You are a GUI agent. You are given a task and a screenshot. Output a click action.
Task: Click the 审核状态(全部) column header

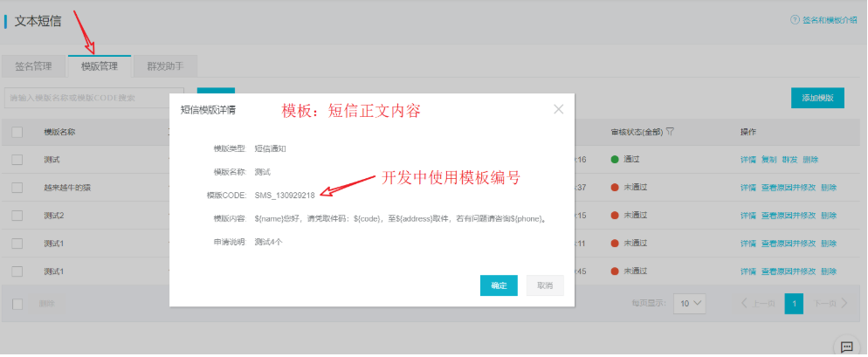[637, 132]
